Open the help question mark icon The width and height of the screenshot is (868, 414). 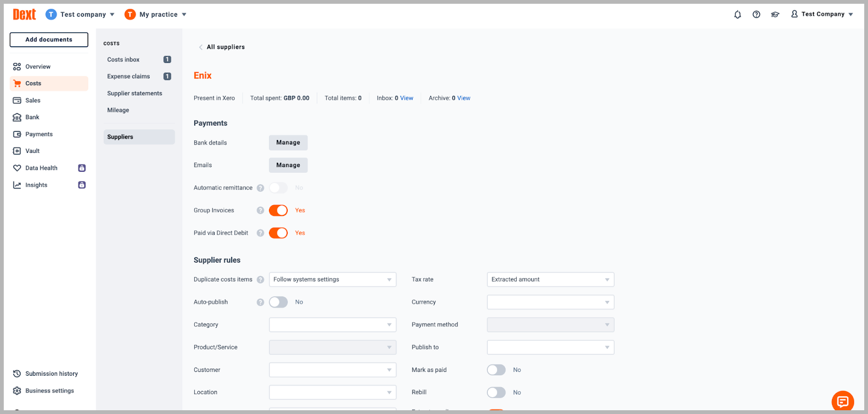[756, 15]
